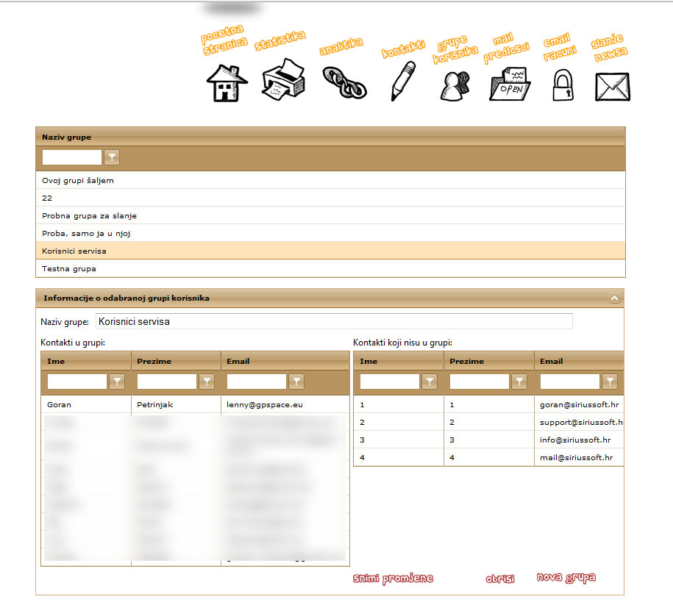Select 'Korisnici servisa' row in group list
Image resolution: width=673 pixels, height=616 pixels.
tap(330, 251)
